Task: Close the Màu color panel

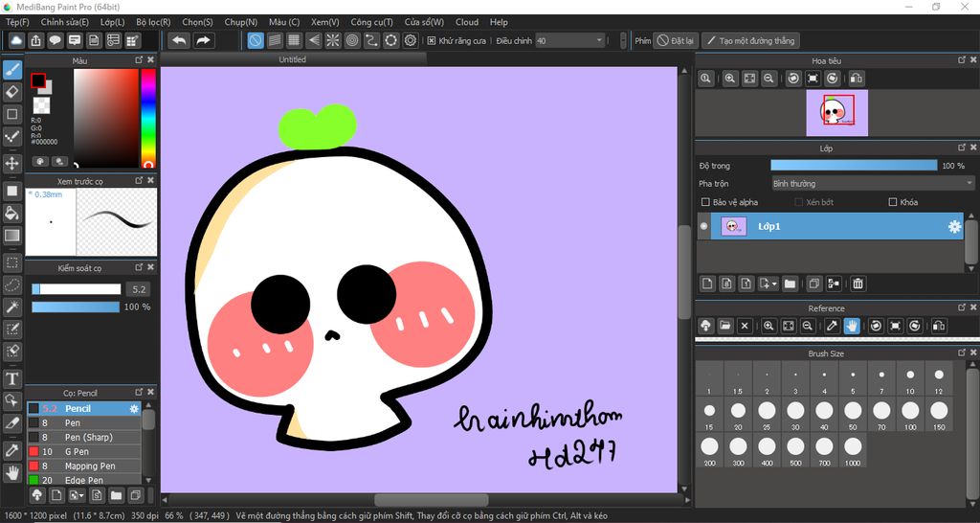Action: (x=150, y=60)
